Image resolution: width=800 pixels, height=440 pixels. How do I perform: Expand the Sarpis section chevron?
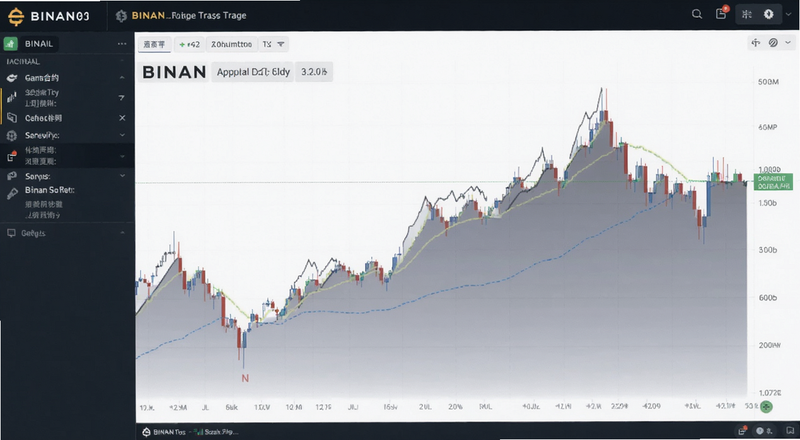click(x=122, y=176)
